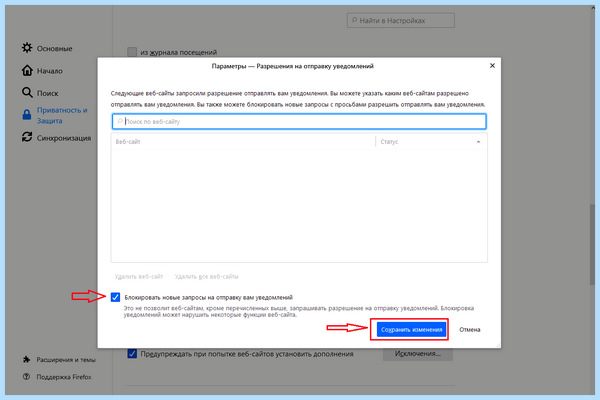Click the Отмена button

click(x=470, y=330)
